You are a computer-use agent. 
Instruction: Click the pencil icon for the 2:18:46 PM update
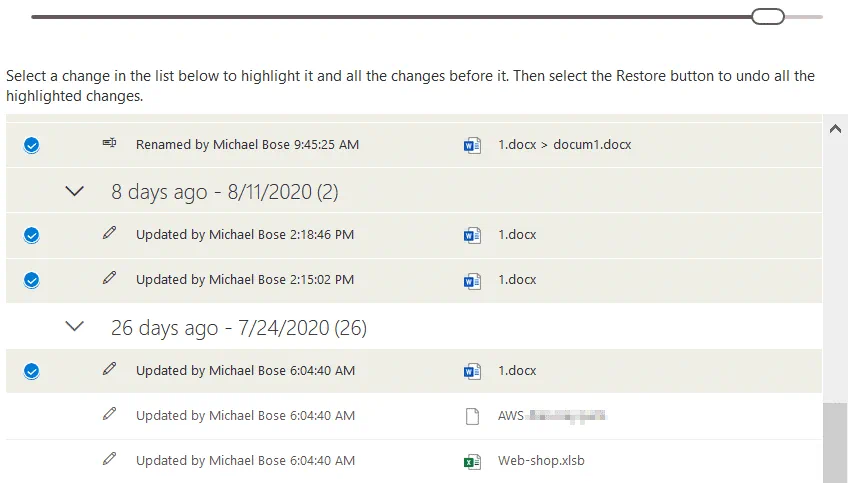(x=109, y=234)
